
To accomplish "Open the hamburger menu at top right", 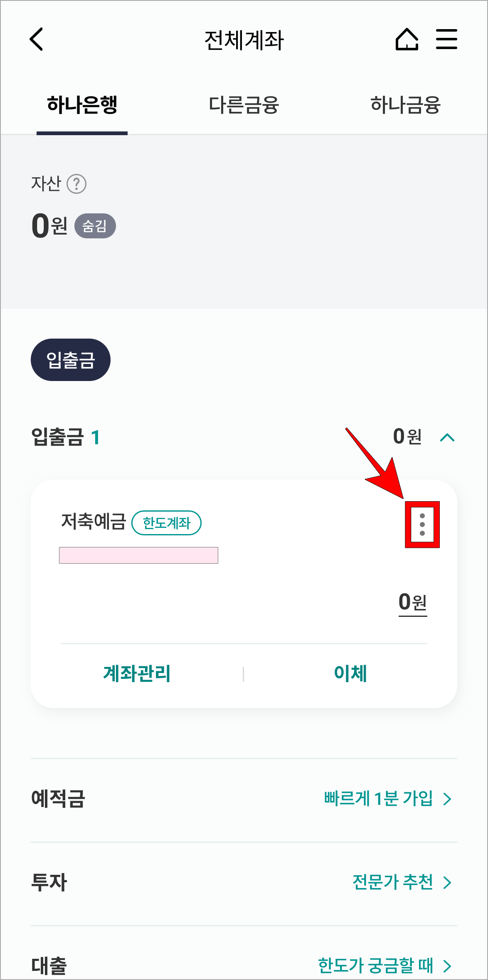I will pyautogui.click(x=446, y=39).
